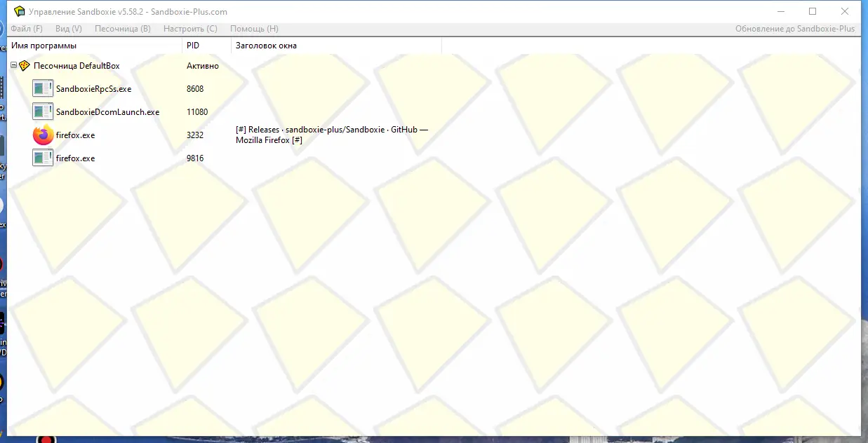This screenshot has width=868, height=443.
Task: Select the SandboxieDcomLaunch.exe process name
Action: pos(107,112)
